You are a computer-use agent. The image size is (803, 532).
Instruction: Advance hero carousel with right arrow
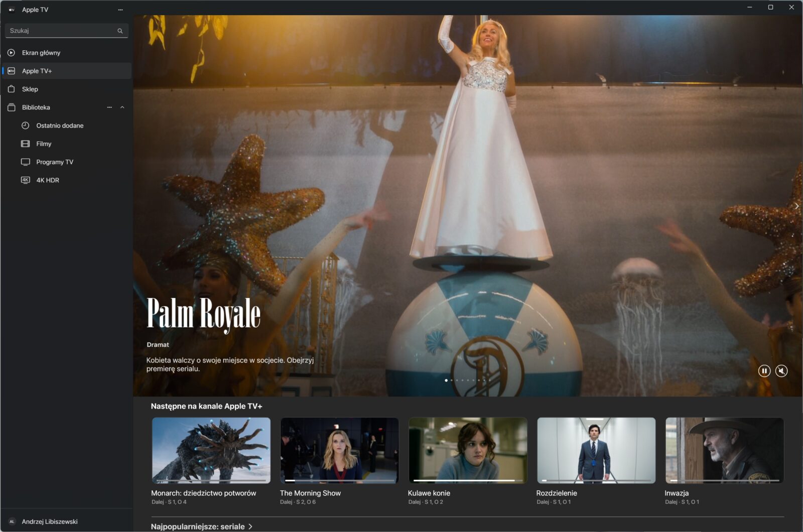796,206
